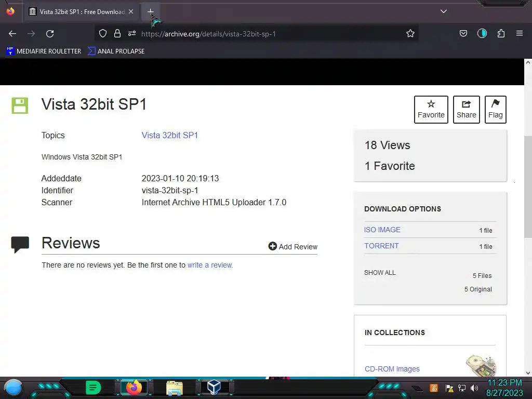Open the extensions puzzle menu
The image size is (532, 399).
501,33
